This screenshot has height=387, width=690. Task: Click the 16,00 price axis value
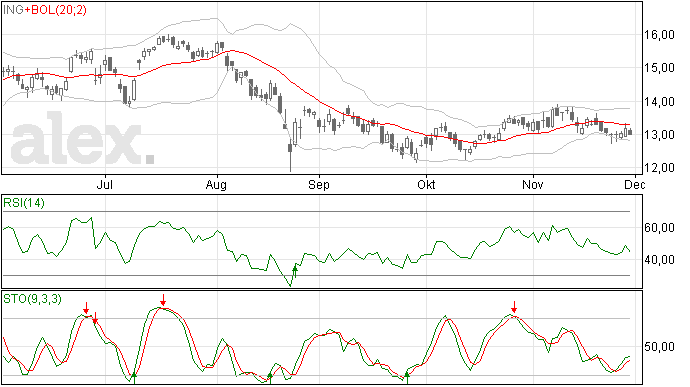pos(660,35)
